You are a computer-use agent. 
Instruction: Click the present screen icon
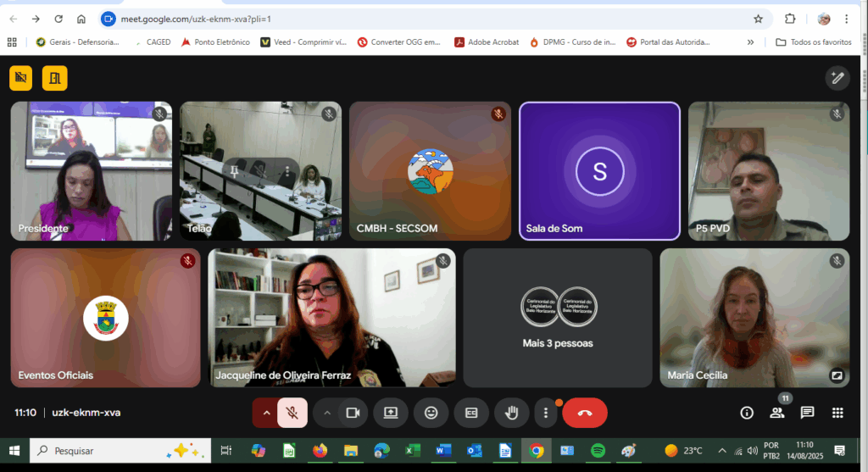pos(391,413)
